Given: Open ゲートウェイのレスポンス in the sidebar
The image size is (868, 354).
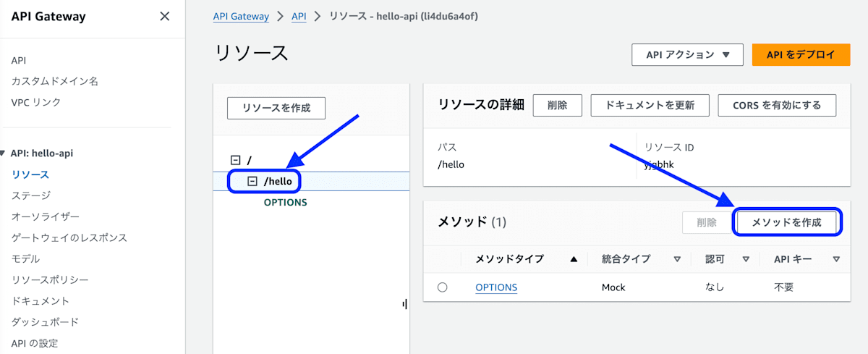Looking at the screenshot, I should (69, 237).
